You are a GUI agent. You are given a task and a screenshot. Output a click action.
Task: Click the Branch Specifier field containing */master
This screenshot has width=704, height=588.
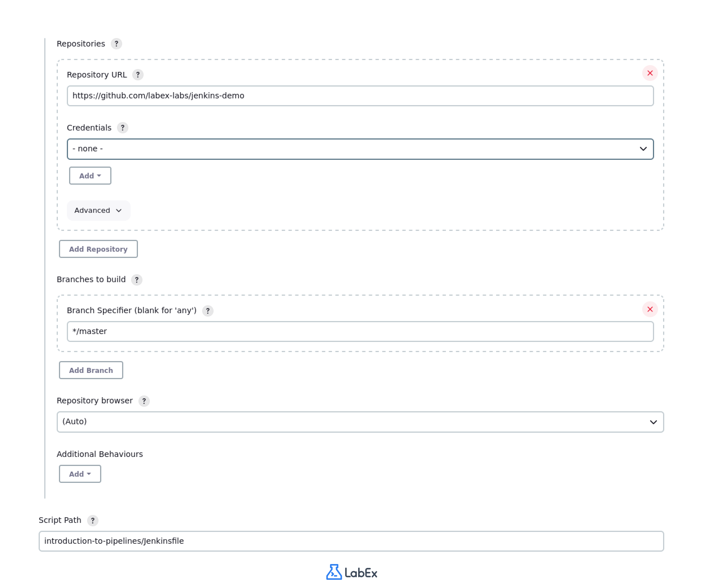[360, 331]
